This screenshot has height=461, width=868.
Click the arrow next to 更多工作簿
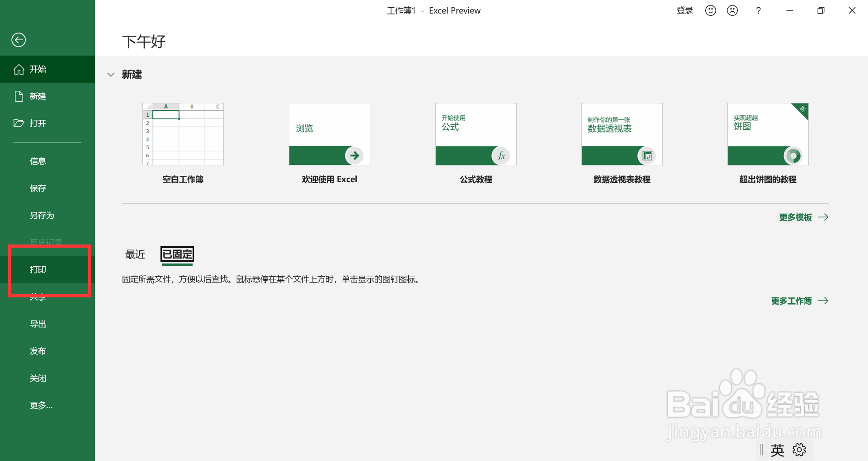tap(823, 301)
